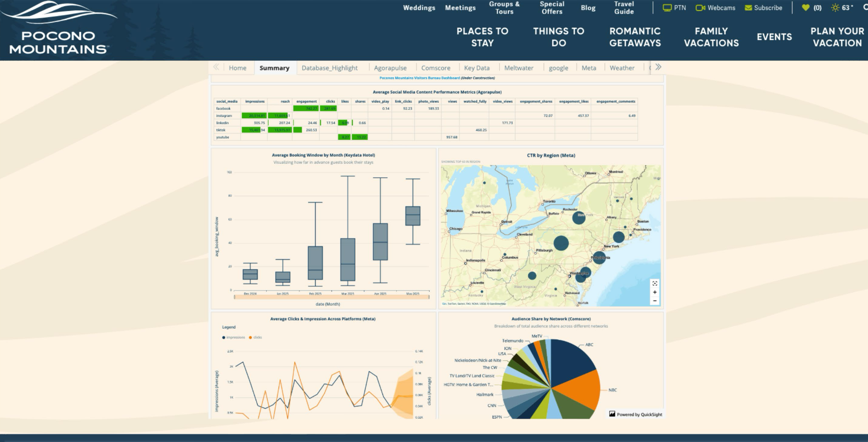Image resolution: width=868 pixels, height=442 pixels.
Task: Switch to the Comscore tab
Action: (x=436, y=68)
